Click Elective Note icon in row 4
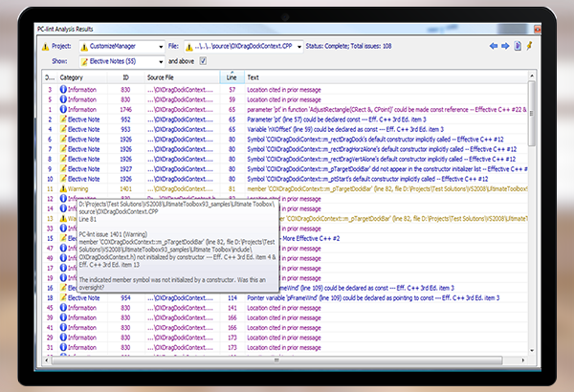 [63, 129]
